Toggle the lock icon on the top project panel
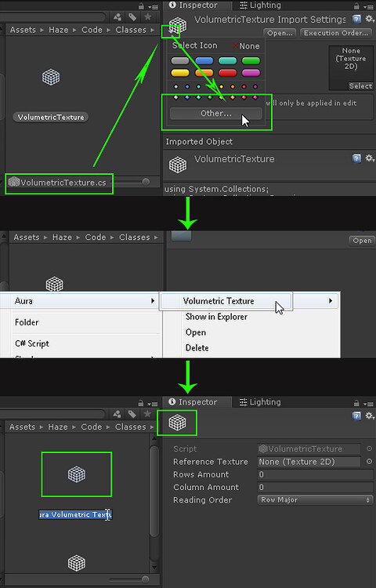The height and width of the screenshot is (588, 376). tap(141, 6)
